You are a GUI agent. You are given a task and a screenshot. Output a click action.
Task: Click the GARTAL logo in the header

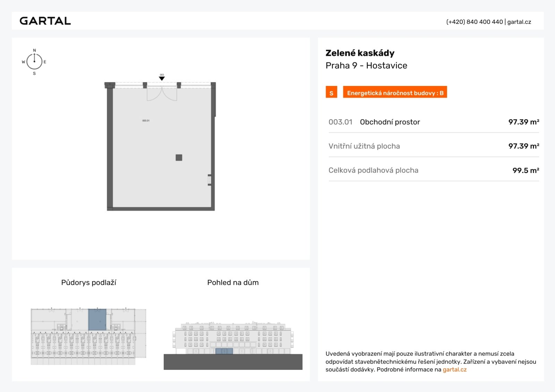(x=45, y=21)
